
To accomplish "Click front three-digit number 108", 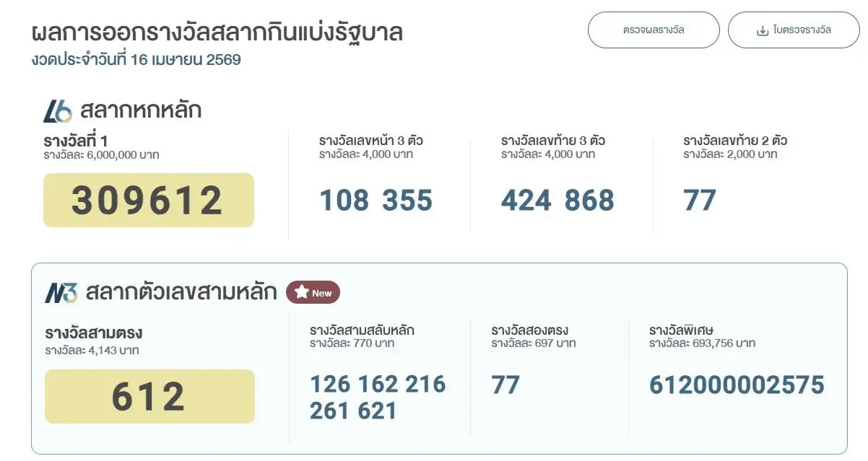I will (x=344, y=201).
